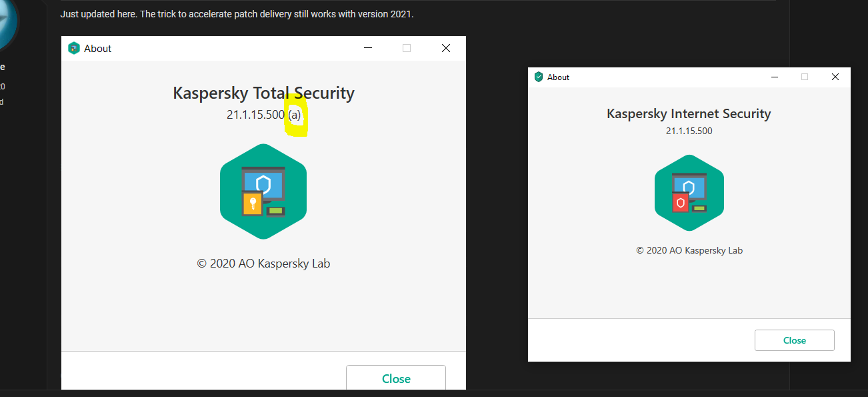
Task: Click version 21.1.15.500 in Internet Security window
Action: click(689, 131)
